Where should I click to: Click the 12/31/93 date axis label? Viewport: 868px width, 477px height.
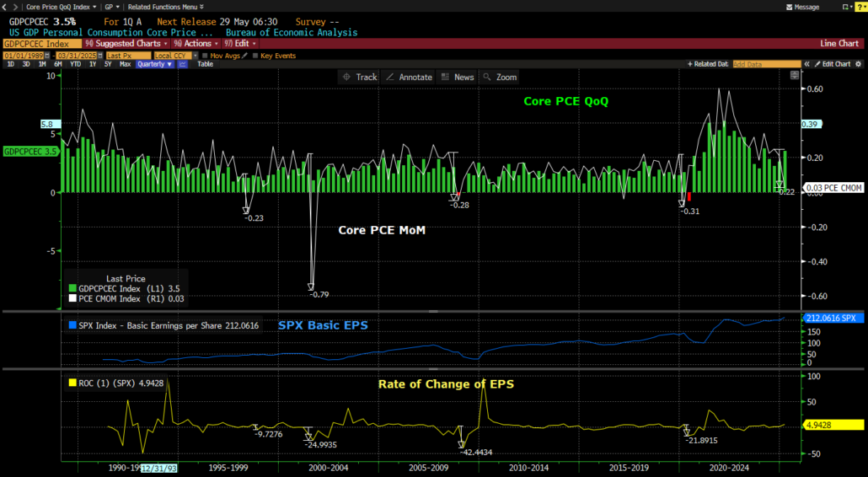point(159,468)
